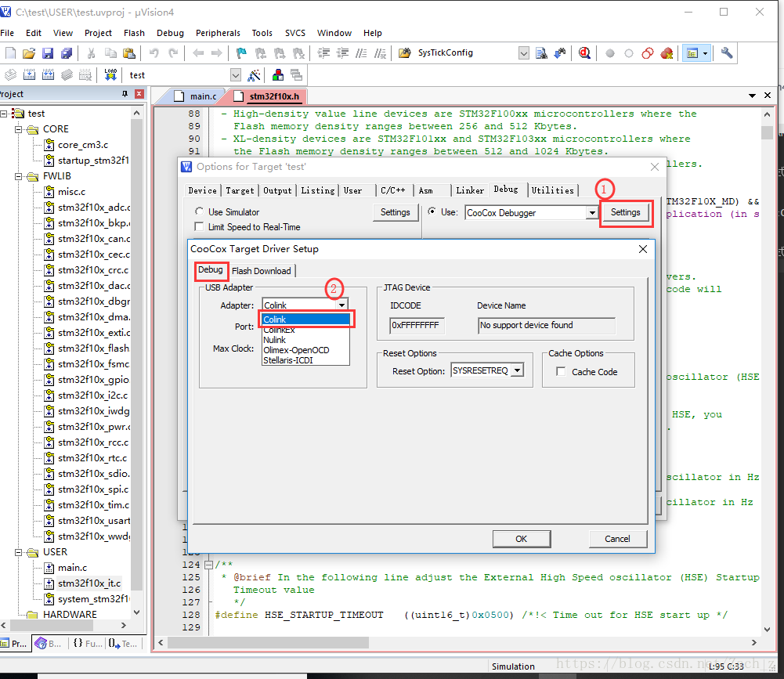Click the Indent selection icon
Viewport: 784px width, 679px height.
click(323, 53)
